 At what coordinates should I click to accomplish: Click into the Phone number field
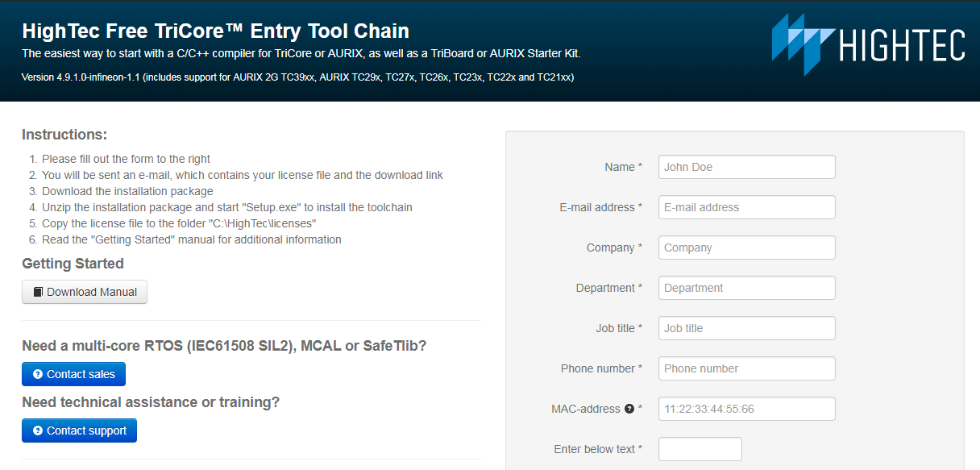[x=747, y=368]
